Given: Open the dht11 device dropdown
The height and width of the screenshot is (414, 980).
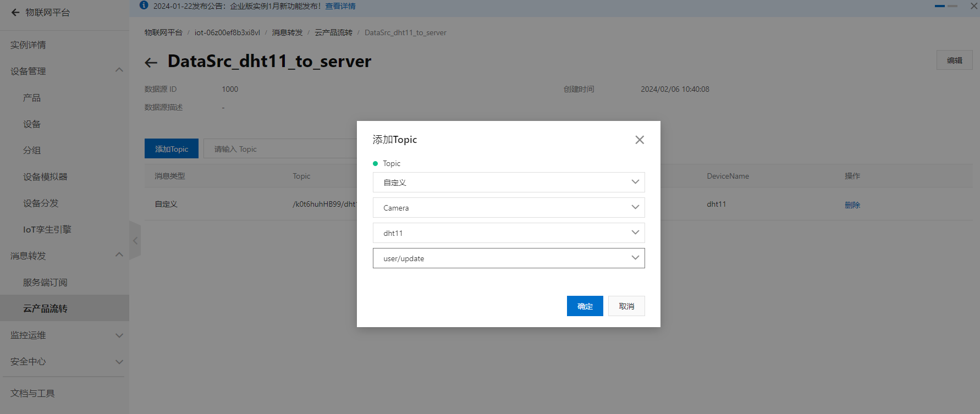Looking at the screenshot, I should tap(509, 233).
